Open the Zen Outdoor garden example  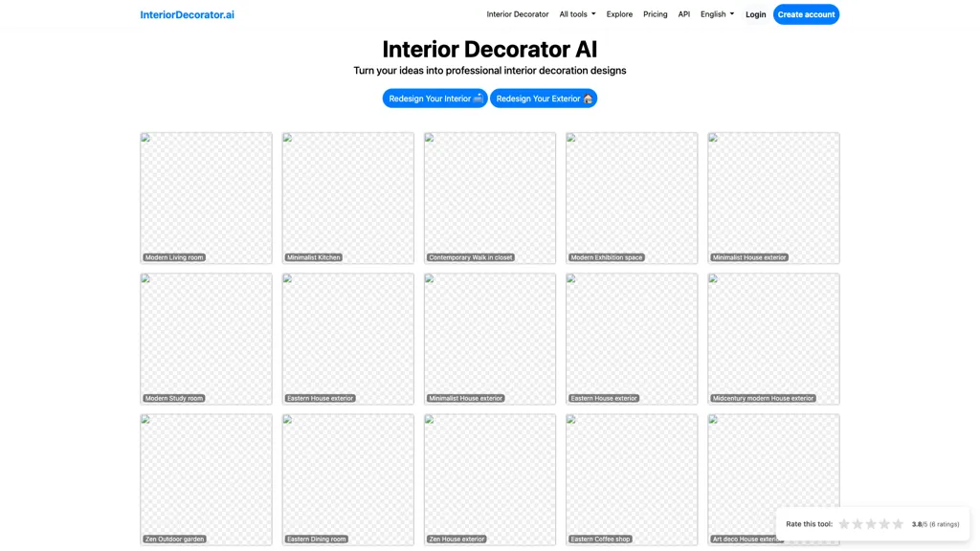(206, 478)
